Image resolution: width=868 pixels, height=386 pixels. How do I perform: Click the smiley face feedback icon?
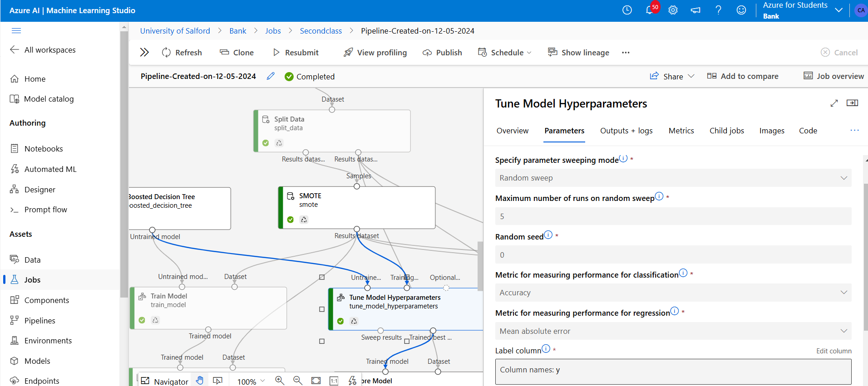741,10
